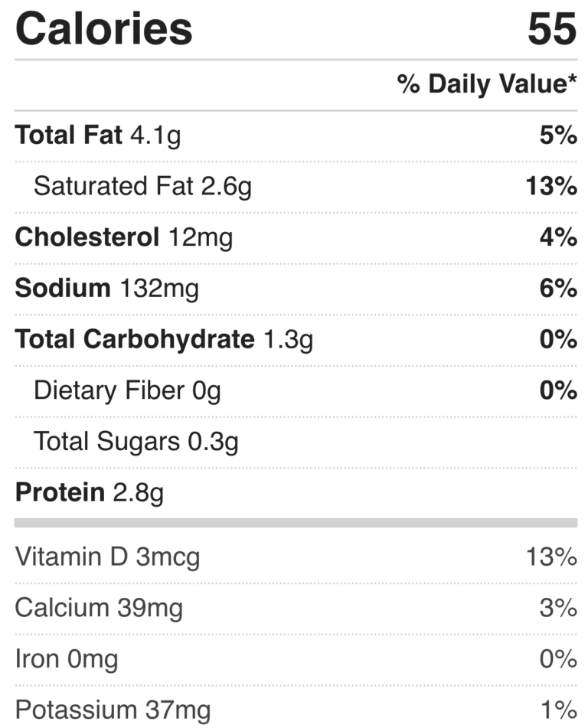Click the % Daily Value* header
The image size is (588, 728).
point(487,84)
